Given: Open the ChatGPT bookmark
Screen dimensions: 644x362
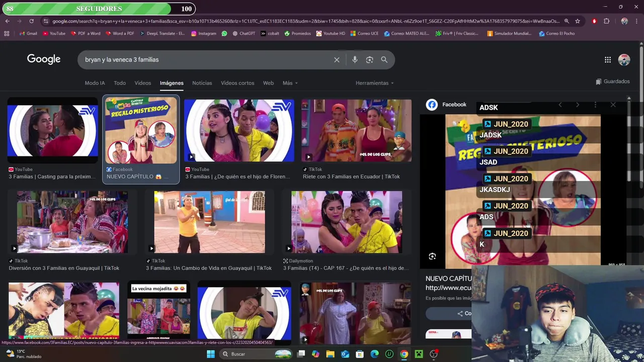Looking at the screenshot, I should pos(243,34).
